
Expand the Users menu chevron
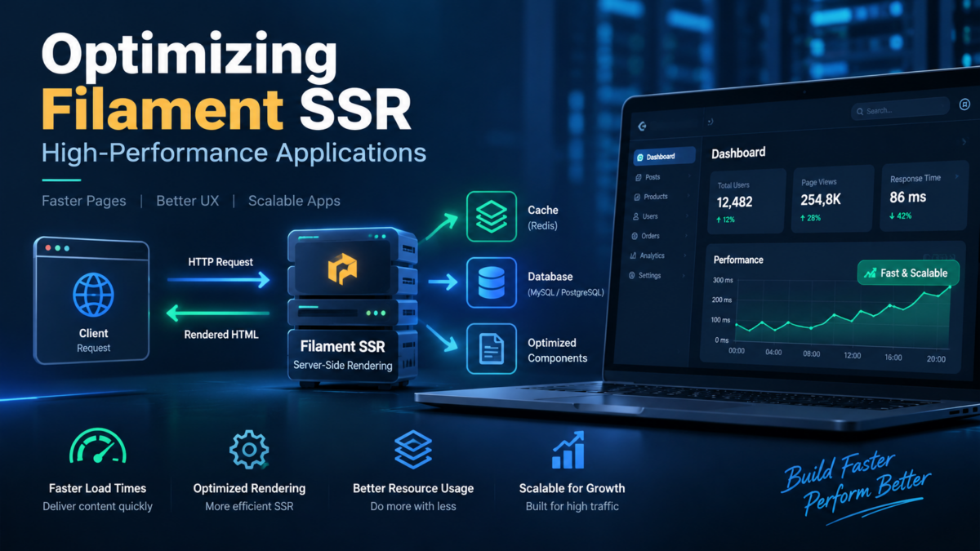(x=687, y=216)
